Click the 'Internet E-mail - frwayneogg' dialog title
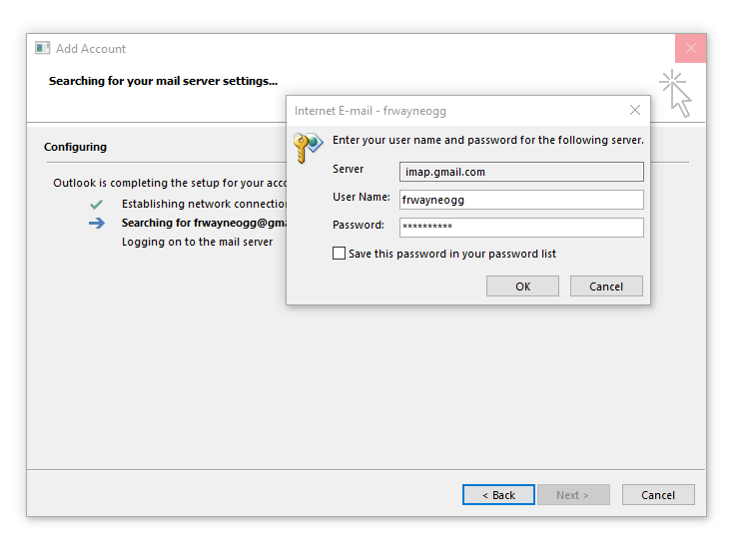Image resolution: width=750 pixels, height=560 pixels. [371, 111]
